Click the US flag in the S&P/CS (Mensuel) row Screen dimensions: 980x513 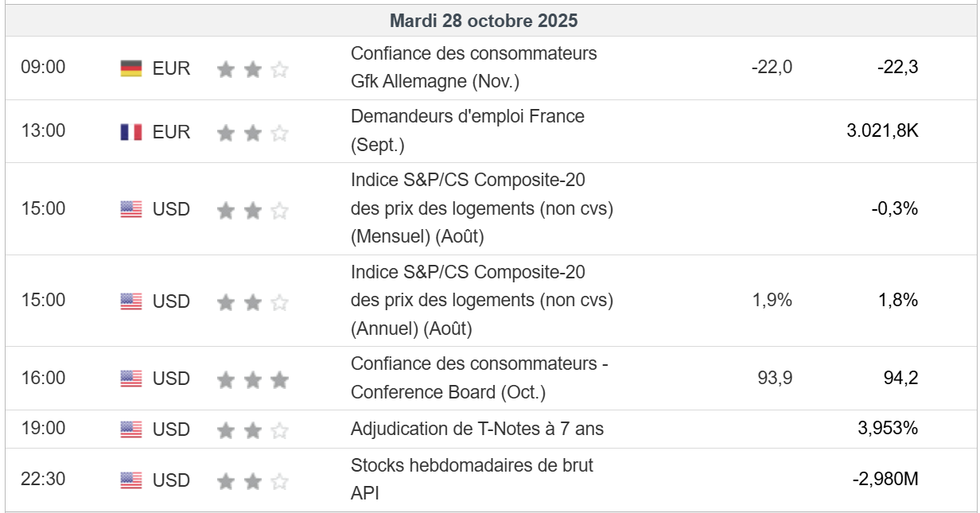[131, 209]
